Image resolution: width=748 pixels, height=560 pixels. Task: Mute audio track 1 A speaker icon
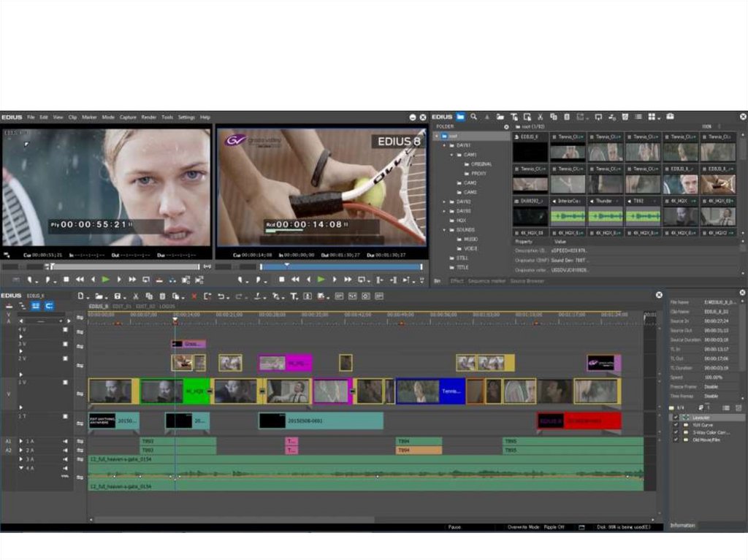coord(65,441)
